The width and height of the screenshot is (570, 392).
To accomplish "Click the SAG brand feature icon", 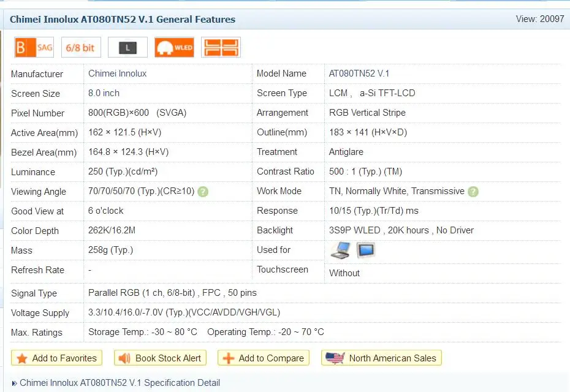I will 34,47.
